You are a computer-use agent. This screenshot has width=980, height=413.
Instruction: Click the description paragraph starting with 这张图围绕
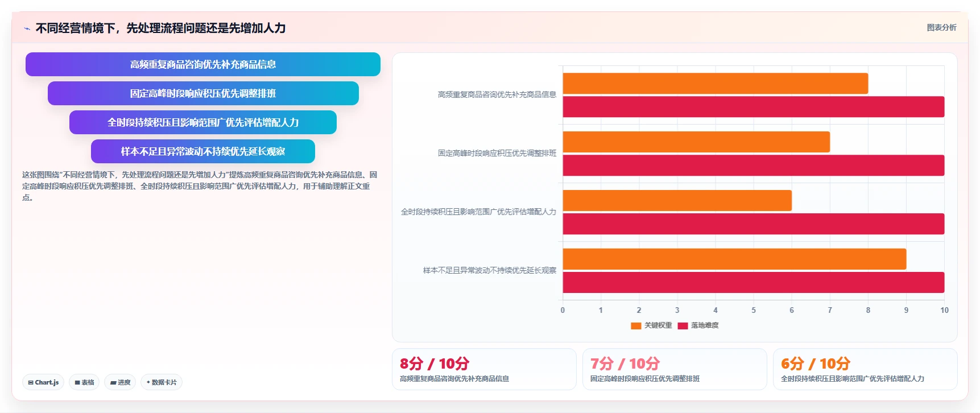[x=200, y=186]
